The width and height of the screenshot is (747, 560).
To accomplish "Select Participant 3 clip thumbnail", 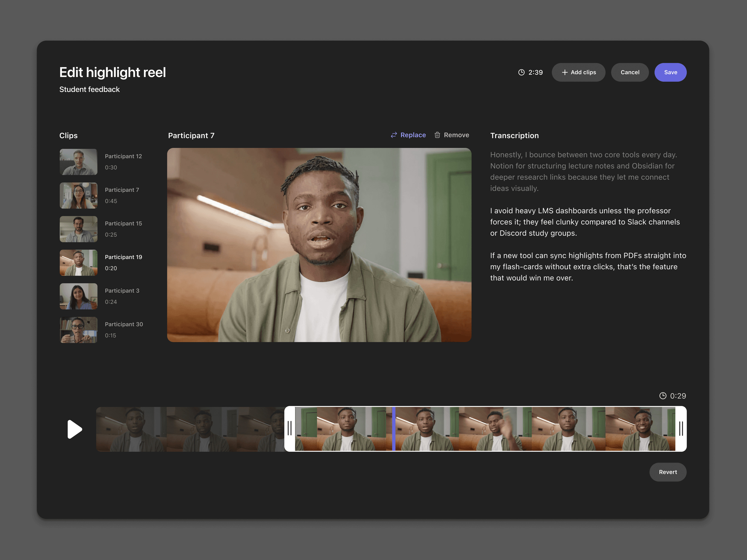I will (78, 296).
